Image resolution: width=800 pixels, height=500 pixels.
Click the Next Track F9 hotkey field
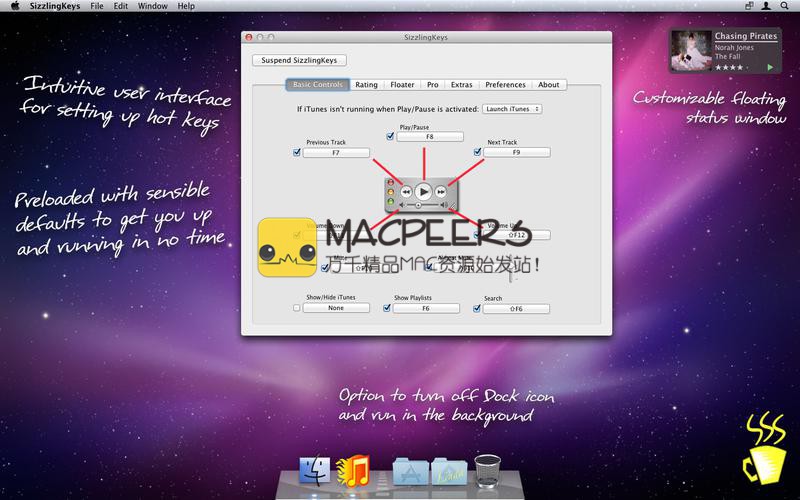(517, 152)
